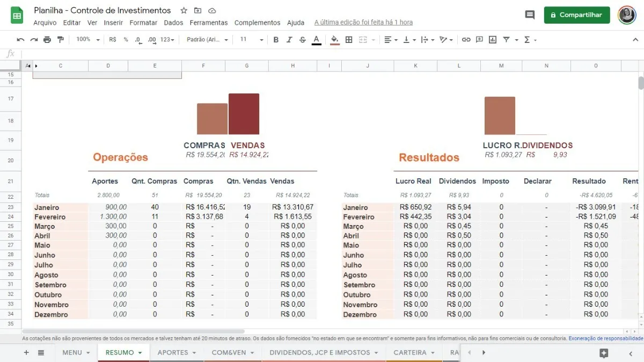Add a new sheet
Viewport: 644px width, 362px height.
(x=26, y=352)
